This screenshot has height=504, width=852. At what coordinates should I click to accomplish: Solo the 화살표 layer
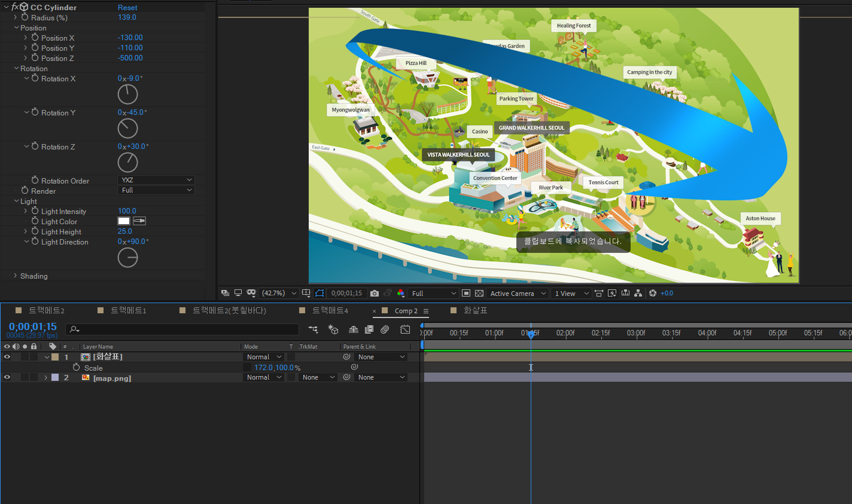25,357
